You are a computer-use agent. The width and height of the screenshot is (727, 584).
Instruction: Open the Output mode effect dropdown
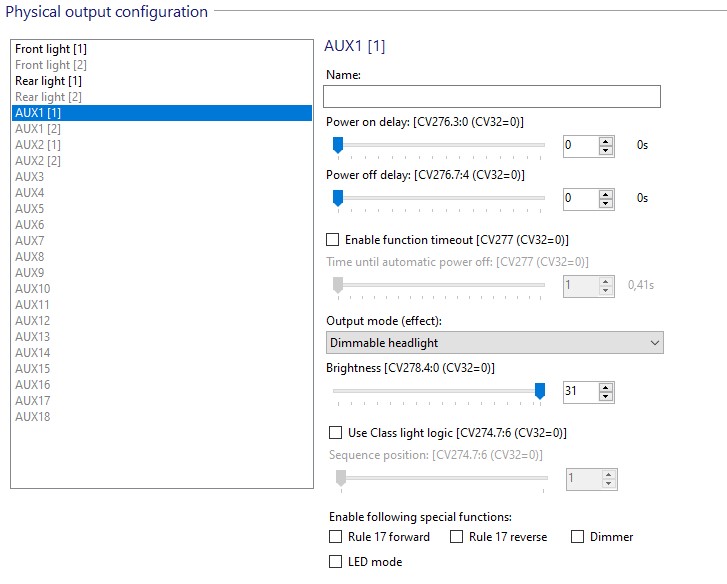pyautogui.click(x=495, y=343)
